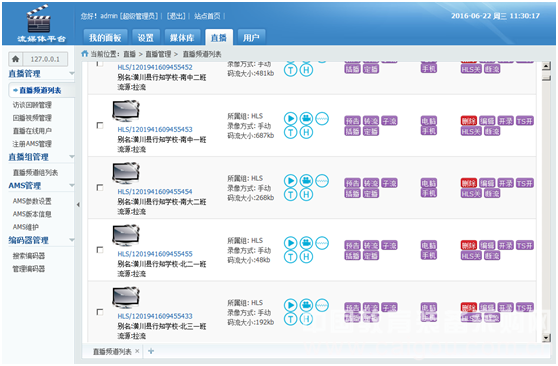Play the HLS/1201941609455455 channel
558x366 pixels.
[290, 243]
